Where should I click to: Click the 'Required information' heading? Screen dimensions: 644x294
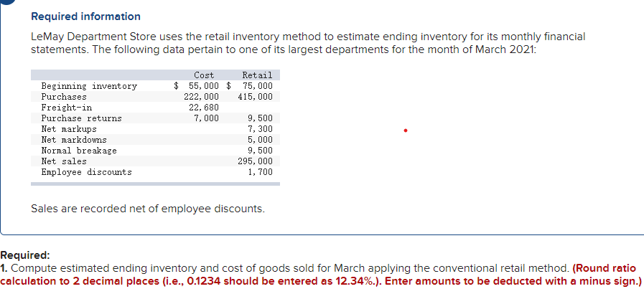(86, 16)
